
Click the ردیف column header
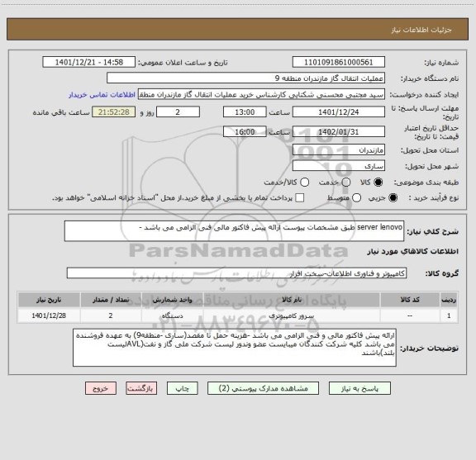(449, 300)
